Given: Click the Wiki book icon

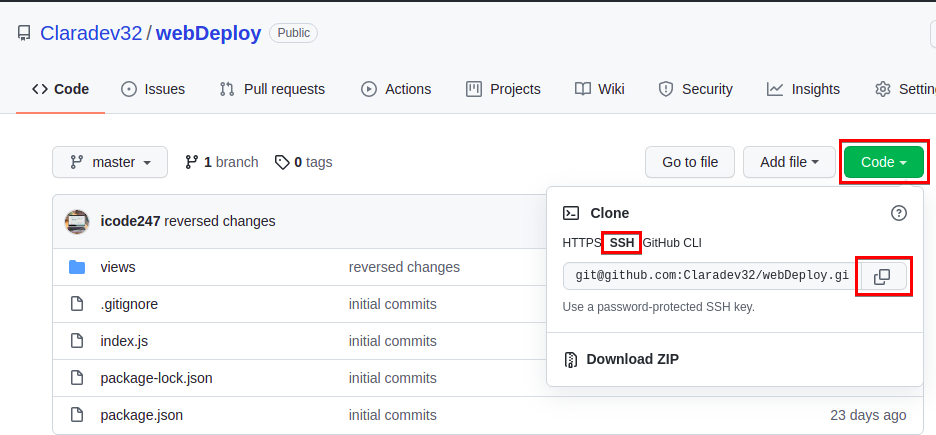Looking at the screenshot, I should pyautogui.click(x=583, y=90).
